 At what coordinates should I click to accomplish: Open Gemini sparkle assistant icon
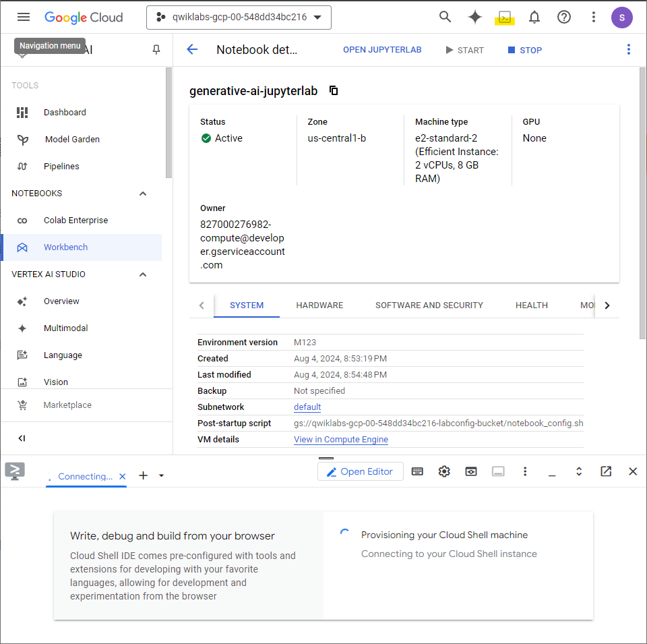pyautogui.click(x=474, y=17)
